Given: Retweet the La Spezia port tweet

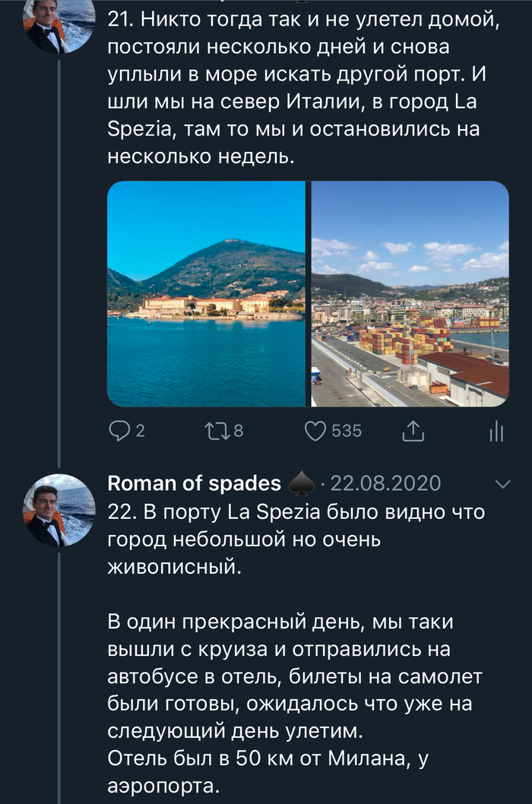Looking at the screenshot, I should [x=216, y=431].
